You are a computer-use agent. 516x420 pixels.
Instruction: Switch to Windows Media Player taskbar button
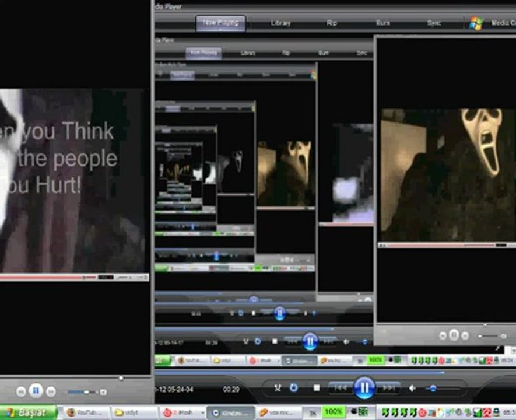[231, 413]
